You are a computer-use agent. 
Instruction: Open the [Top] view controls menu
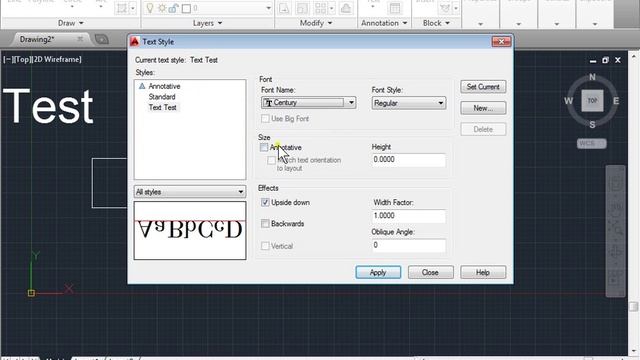(x=23, y=59)
